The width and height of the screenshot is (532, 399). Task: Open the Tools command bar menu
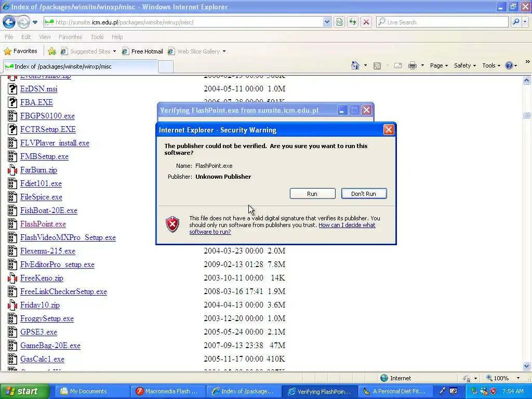click(491, 65)
